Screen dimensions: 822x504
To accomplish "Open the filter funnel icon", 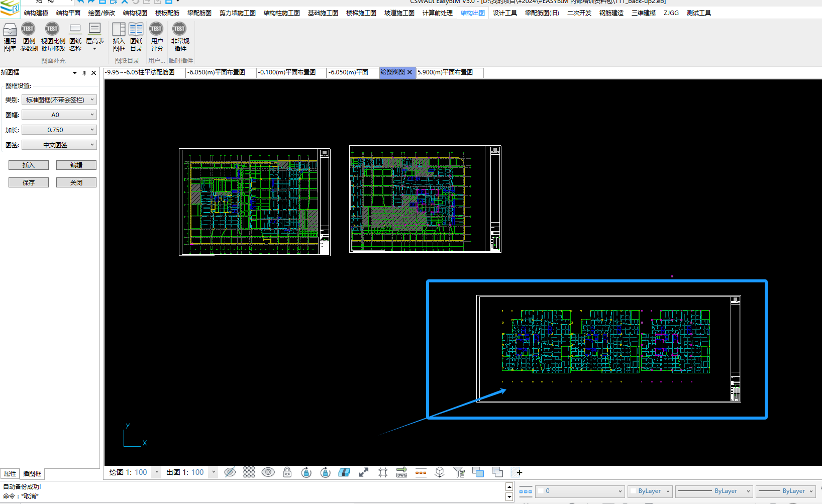I will (x=459, y=472).
